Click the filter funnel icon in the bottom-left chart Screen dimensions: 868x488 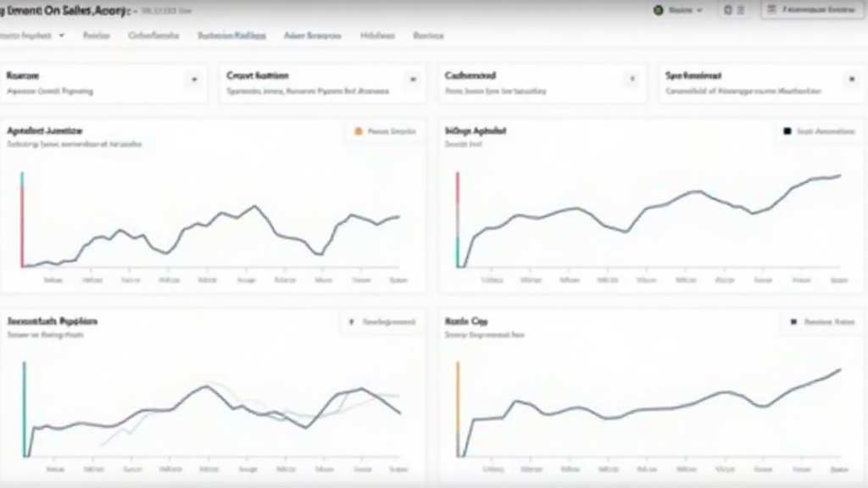[x=351, y=322]
